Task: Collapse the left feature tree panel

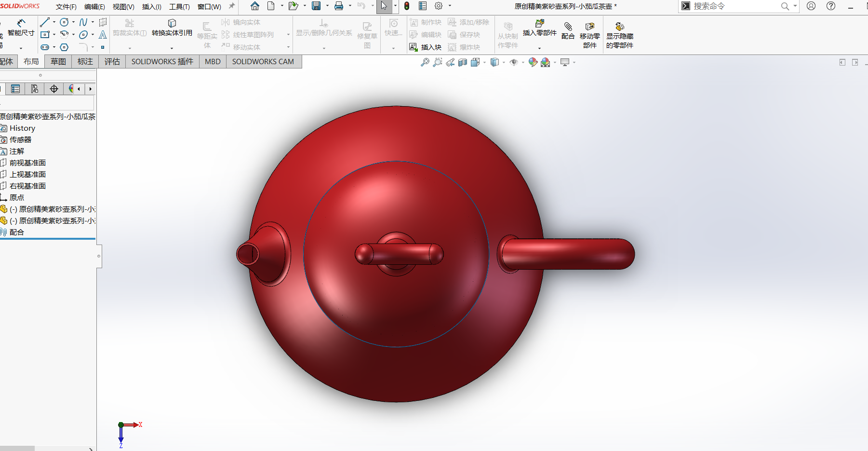Action: 99,256
